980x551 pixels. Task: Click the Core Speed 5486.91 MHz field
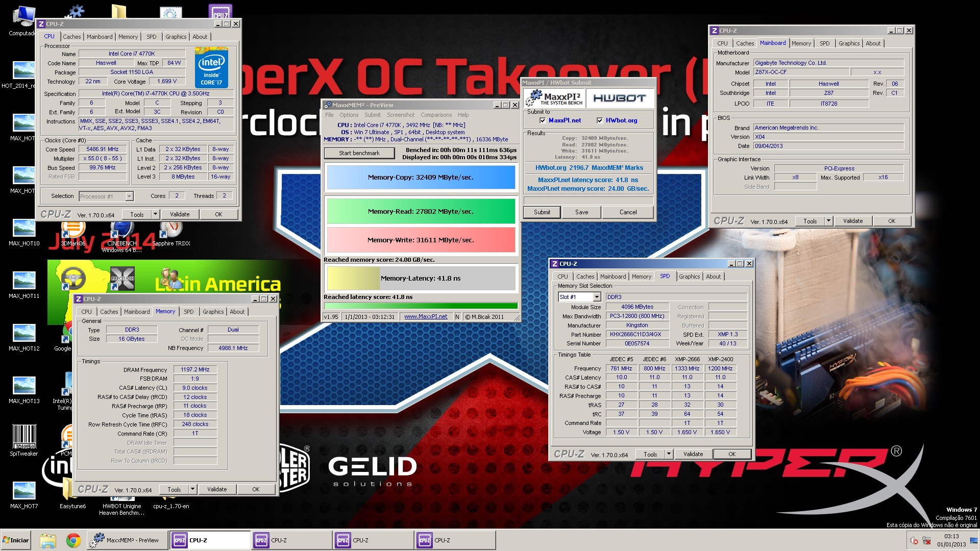click(103, 149)
